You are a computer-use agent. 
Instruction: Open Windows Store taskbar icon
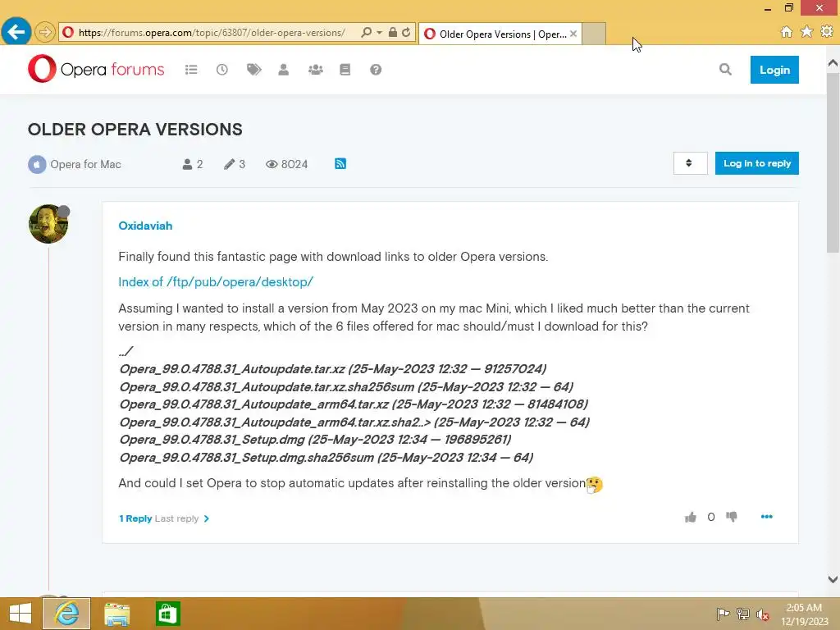(167, 614)
